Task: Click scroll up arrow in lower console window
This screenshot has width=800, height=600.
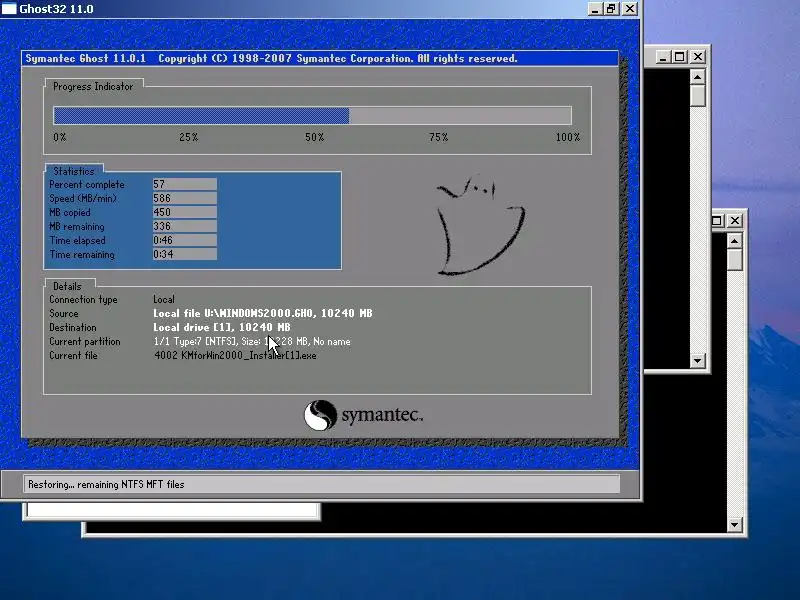Action: coord(734,241)
